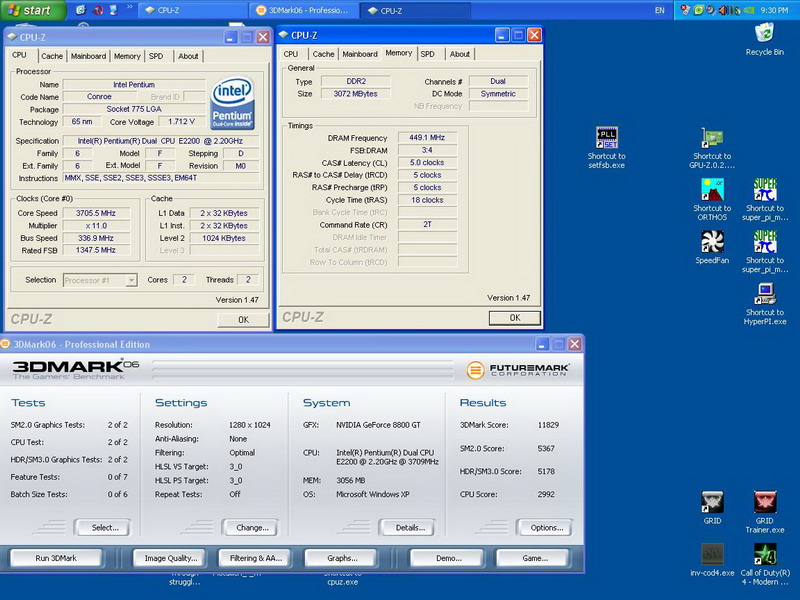Switch to the Mainboard tab in CPU-Z
This screenshot has height=600, width=800.
88,56
